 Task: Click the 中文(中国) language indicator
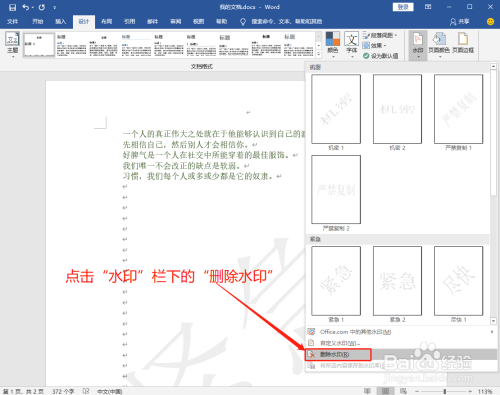pyautogui.click(x=110, y=391)
